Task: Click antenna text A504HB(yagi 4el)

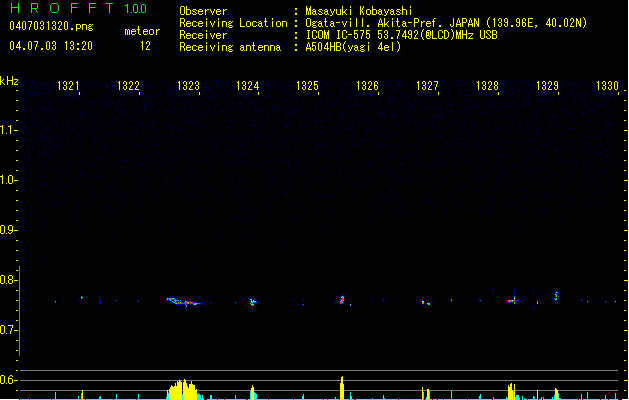Action: (353, 47)
